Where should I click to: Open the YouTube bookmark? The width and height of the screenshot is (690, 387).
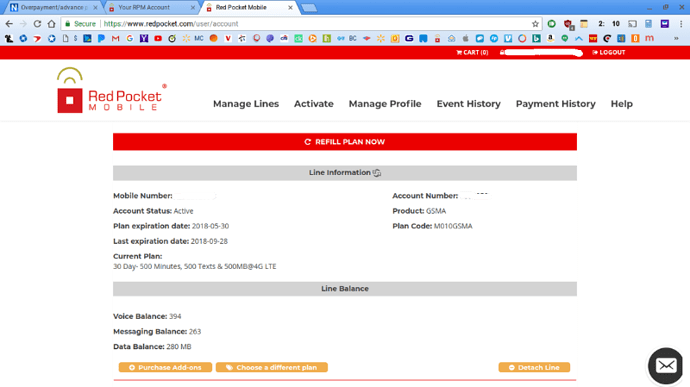click(x=158, y=38)
